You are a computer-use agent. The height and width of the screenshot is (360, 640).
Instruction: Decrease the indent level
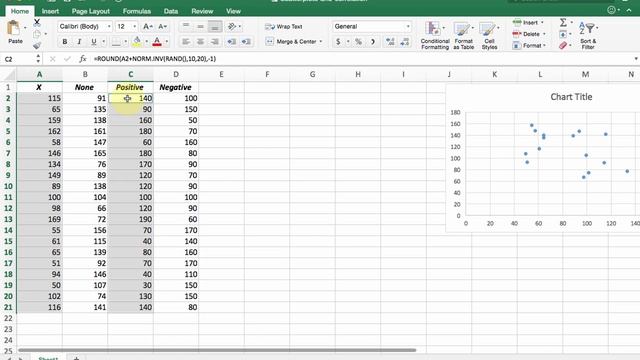pos(231,42)
